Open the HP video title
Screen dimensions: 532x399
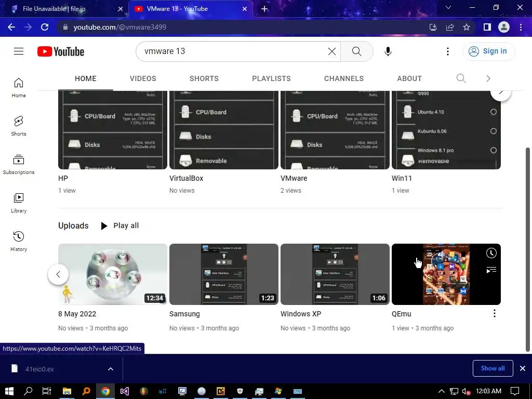click(x=63, y=178)
